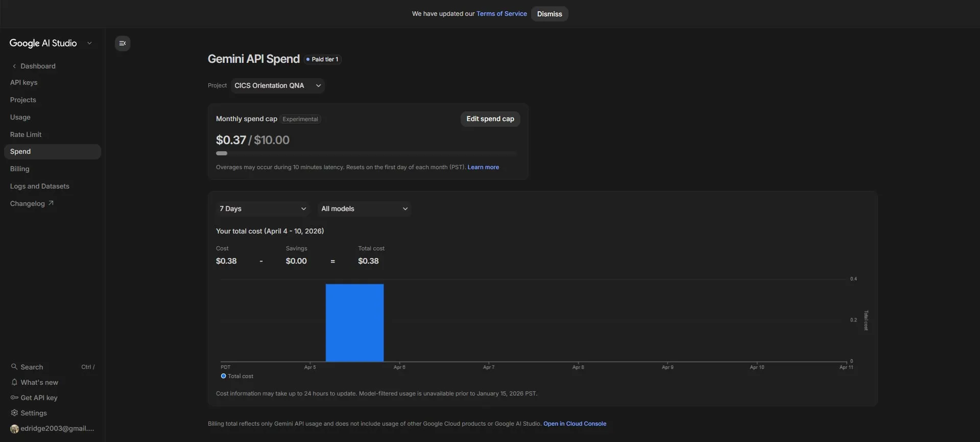Select the Spend sidebar item

coord(52,152)
